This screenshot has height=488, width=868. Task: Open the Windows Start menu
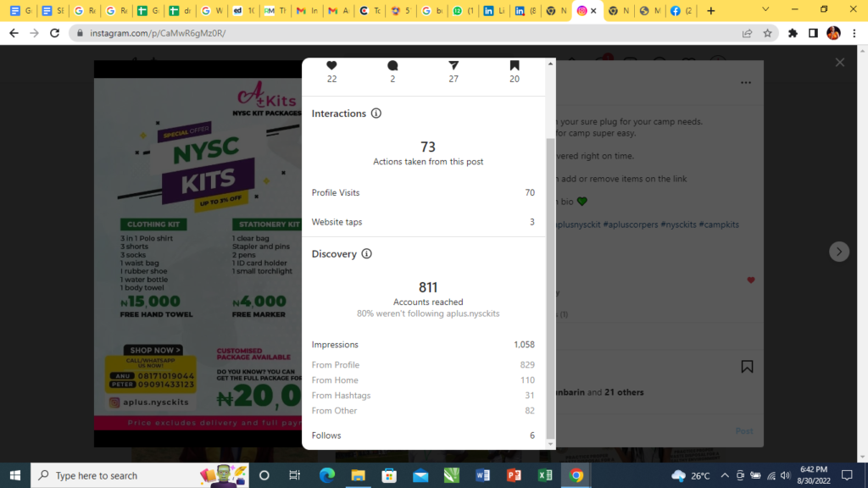point(15,475)
